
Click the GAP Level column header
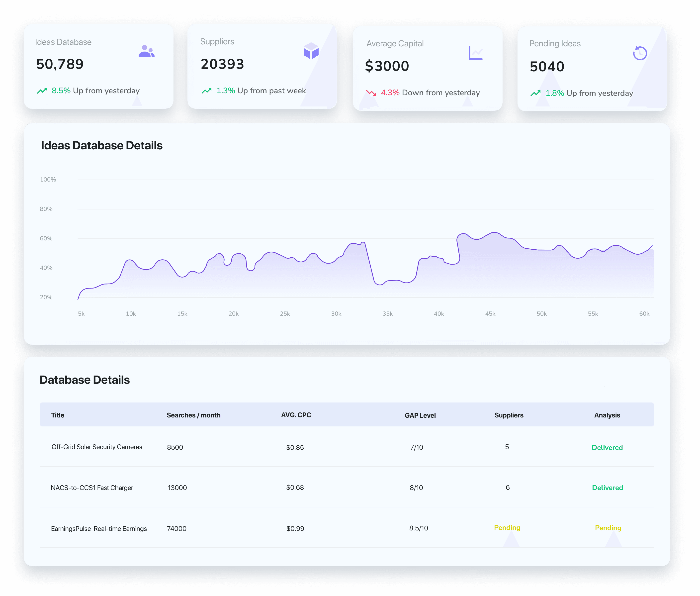[x=420, y=415]
